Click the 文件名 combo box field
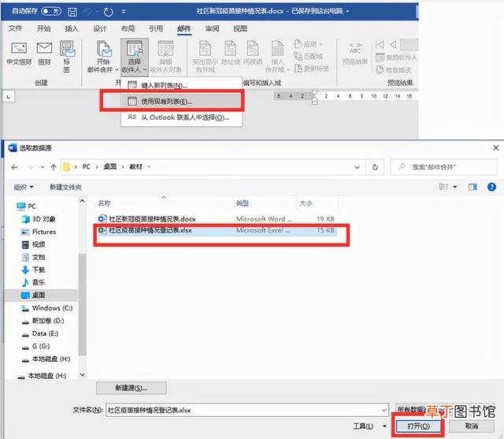The width and height of the screenshot is (504, 439). tap(246, 410)
